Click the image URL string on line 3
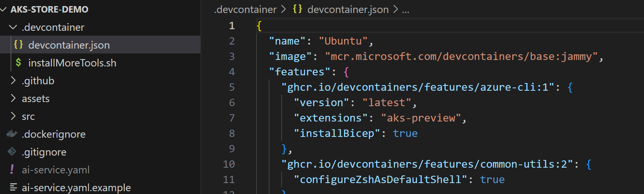The width and height of the screenshot is (644, 194). [461, 56]
